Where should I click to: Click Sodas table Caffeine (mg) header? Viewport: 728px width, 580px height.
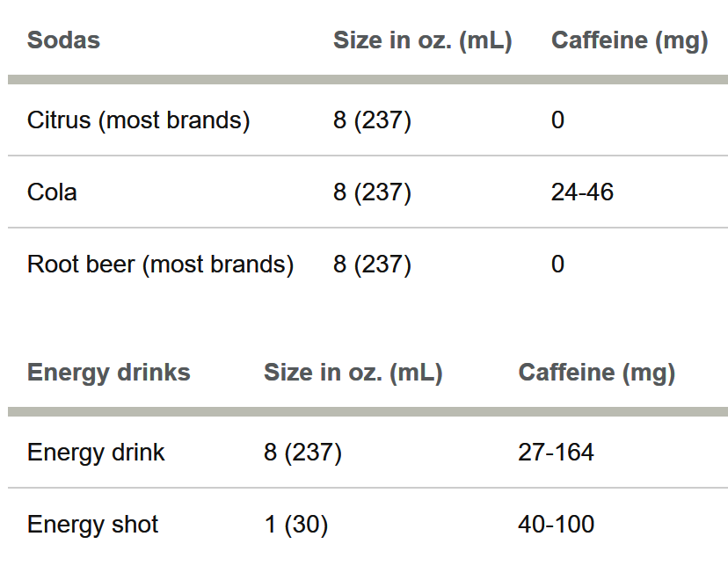pyautogui.click(x=630, y=40)
